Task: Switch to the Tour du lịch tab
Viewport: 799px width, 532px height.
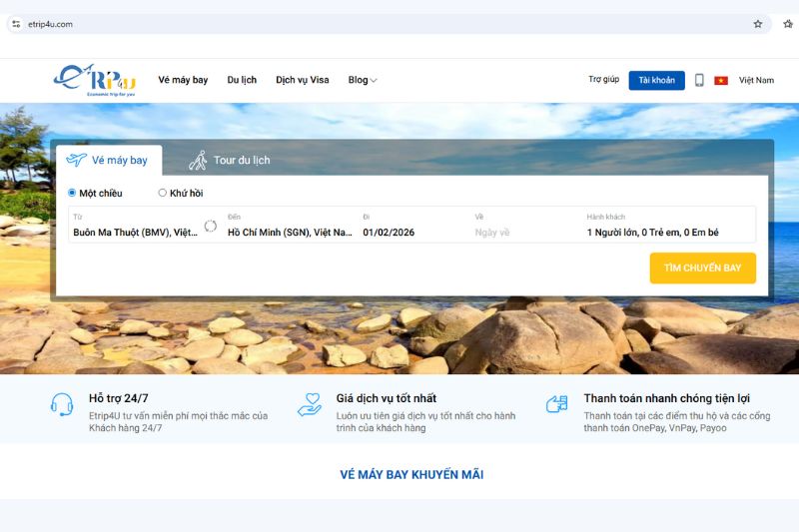Action: (x=230, y=160)
